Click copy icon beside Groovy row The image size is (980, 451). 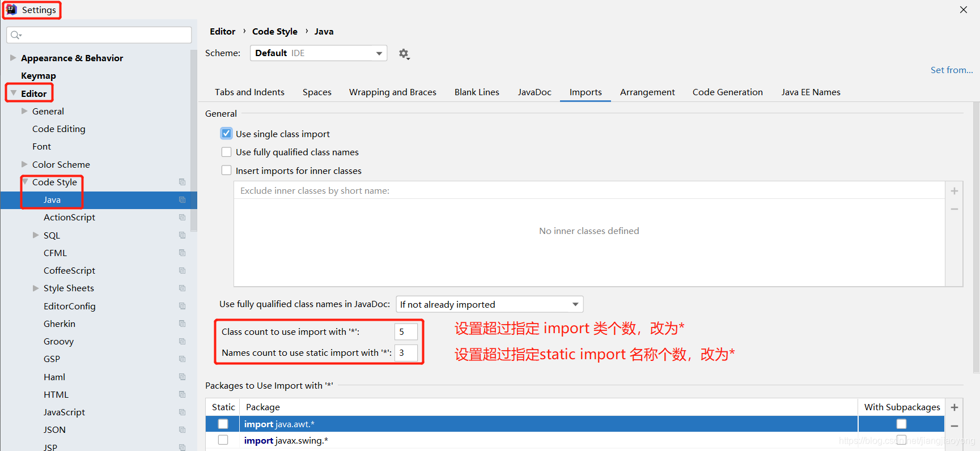182,341
